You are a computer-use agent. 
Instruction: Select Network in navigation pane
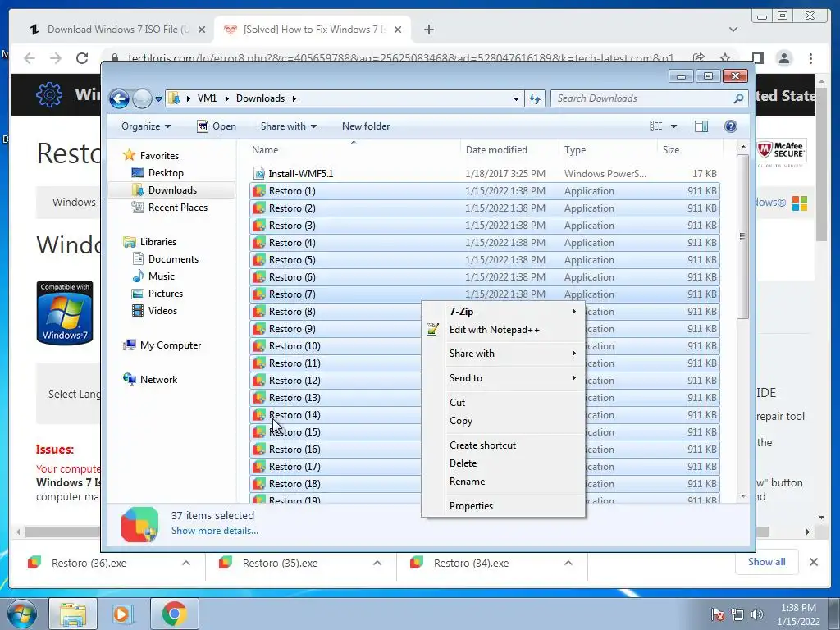[158, 380]
